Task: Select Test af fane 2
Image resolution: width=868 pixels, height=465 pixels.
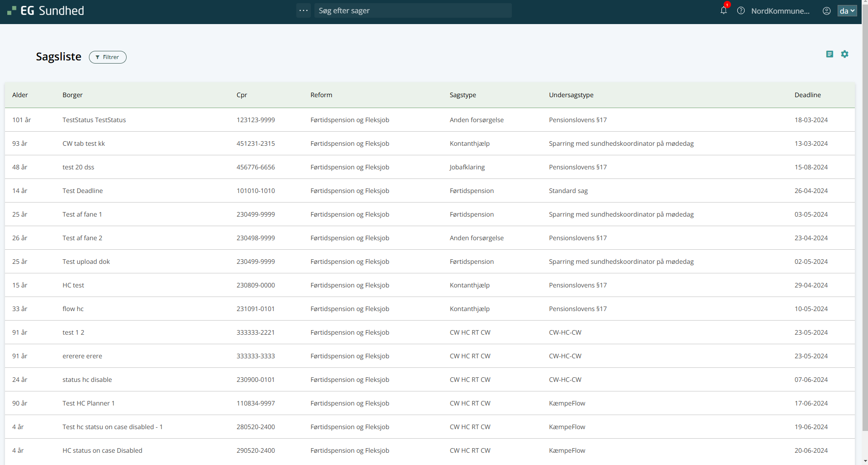Action: pyautogui.click(x=83, y=238)
